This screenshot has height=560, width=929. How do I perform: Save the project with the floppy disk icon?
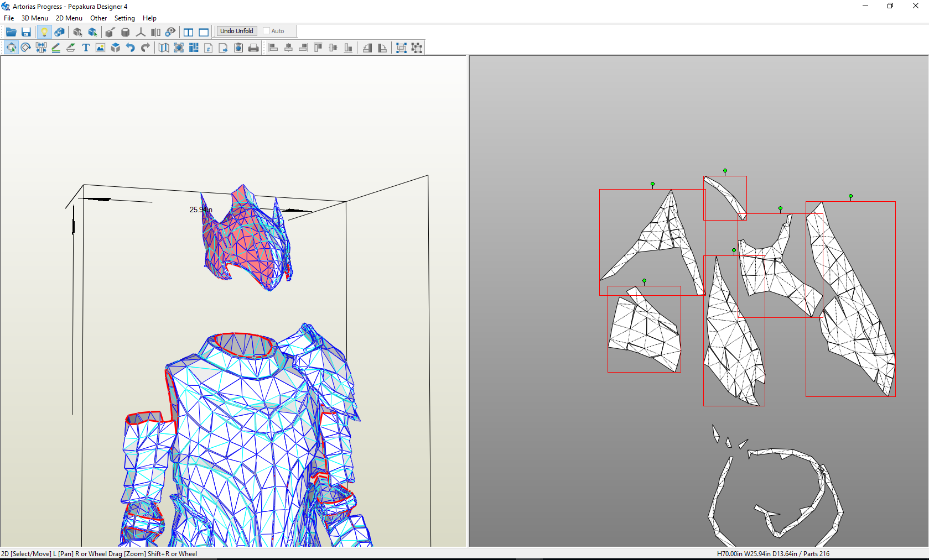coord(26,32)
